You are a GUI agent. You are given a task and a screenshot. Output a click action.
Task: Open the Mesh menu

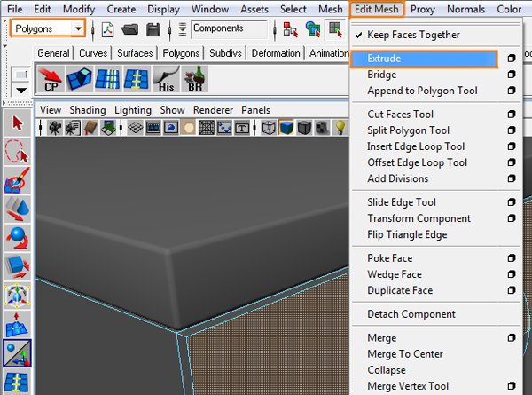coord(331,9)
